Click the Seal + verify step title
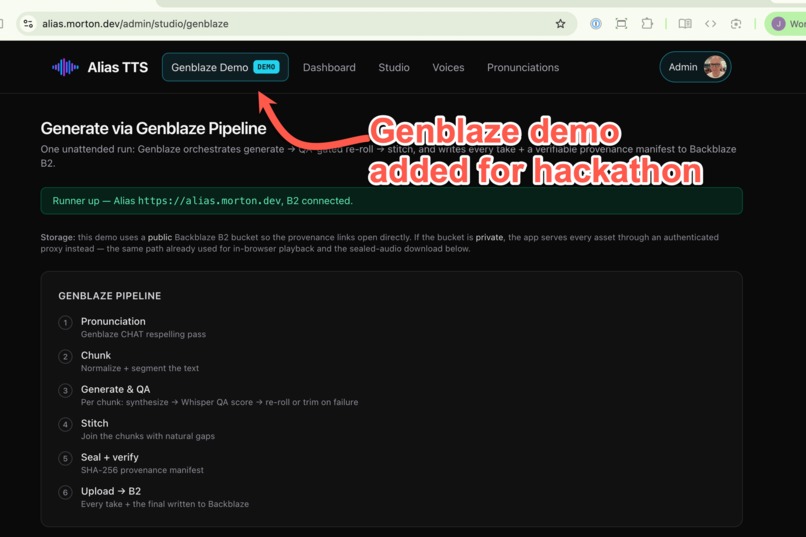This screenshot has height=537, width=806. pyautogui.click(x=109, y=457)
